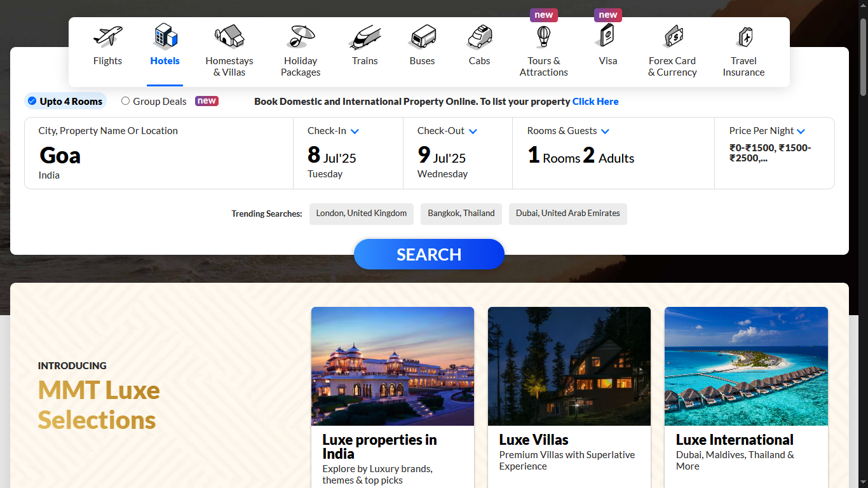The height and width of the screenshot is (488, 868).
Task: Go to the Trains tab label
Action: point(365,61)
